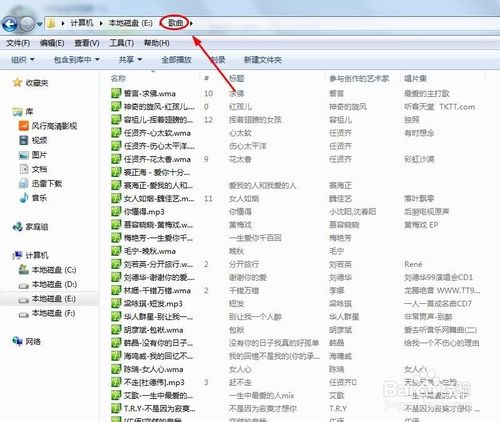
Task: Select 本地磁盘 (D:) in the navigation pane
Action: [x=54, y=284]
